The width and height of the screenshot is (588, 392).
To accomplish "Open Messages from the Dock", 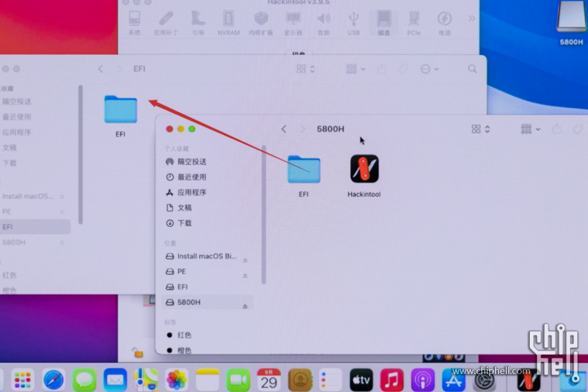I will pos(85,380).
